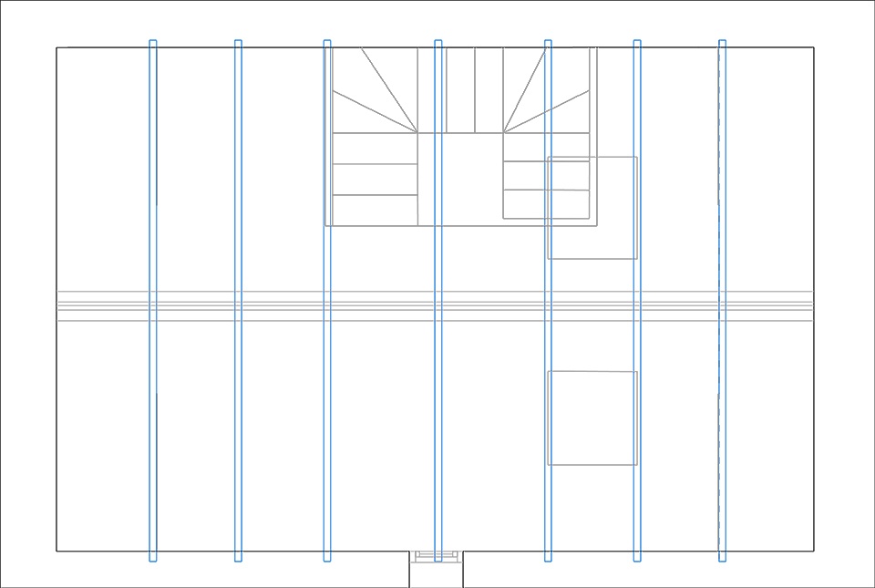This screenshot has height=588, width=875.
Task: Click the narrow top-center stair tread
Action: [460, 89]
